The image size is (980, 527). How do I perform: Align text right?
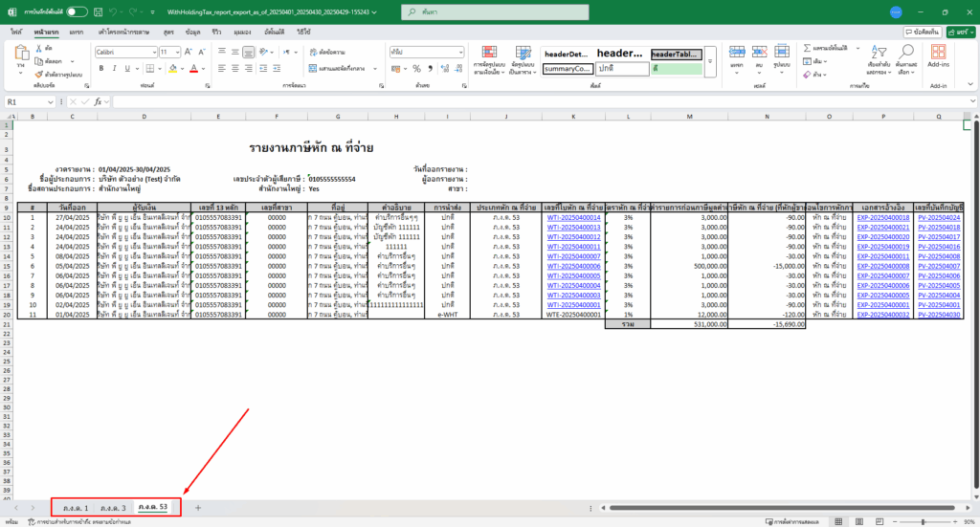(x=248, y=69)
